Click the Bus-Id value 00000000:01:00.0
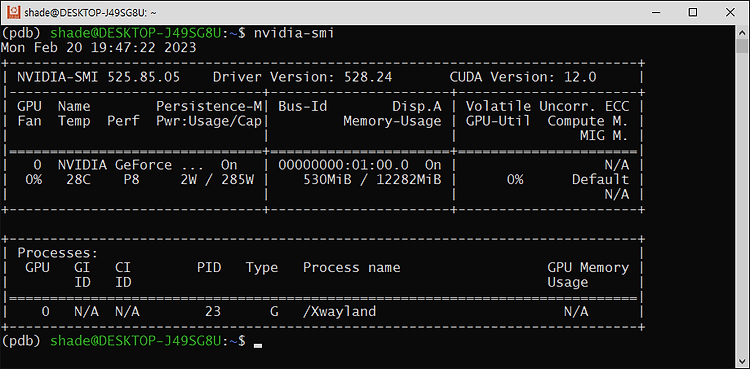Viewport: 750px width, 369px height. pos(343,165)
